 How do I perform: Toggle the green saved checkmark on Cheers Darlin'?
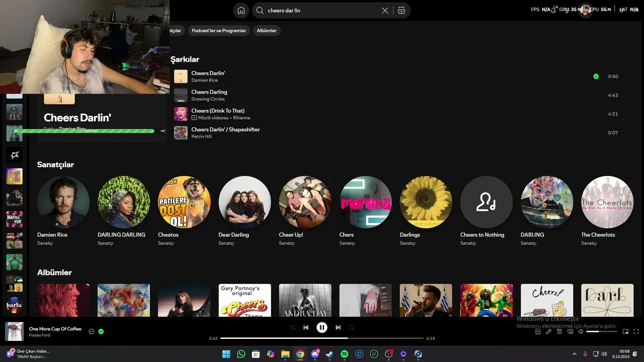pos(596,76)
